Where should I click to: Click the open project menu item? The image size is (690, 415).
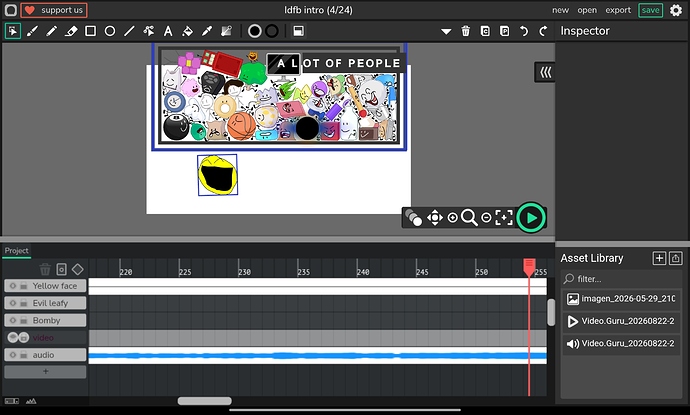click(587, 10)
